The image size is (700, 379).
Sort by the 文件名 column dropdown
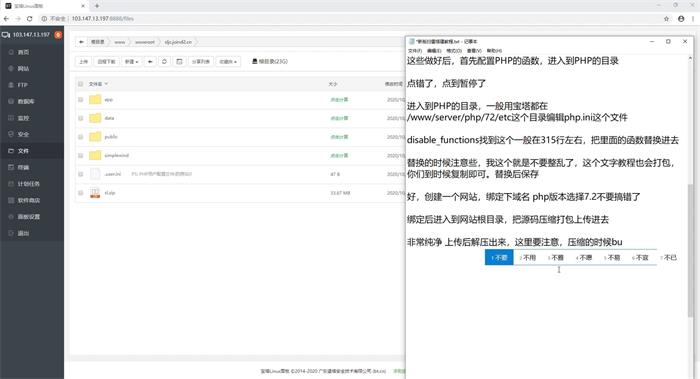tap(98, 84)
